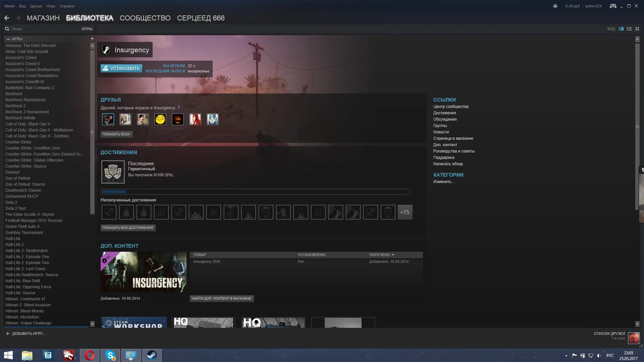Open the Steam Workshop banner thumbnail
This screenshot has height=362, width=644.
(x=134, y=322)
